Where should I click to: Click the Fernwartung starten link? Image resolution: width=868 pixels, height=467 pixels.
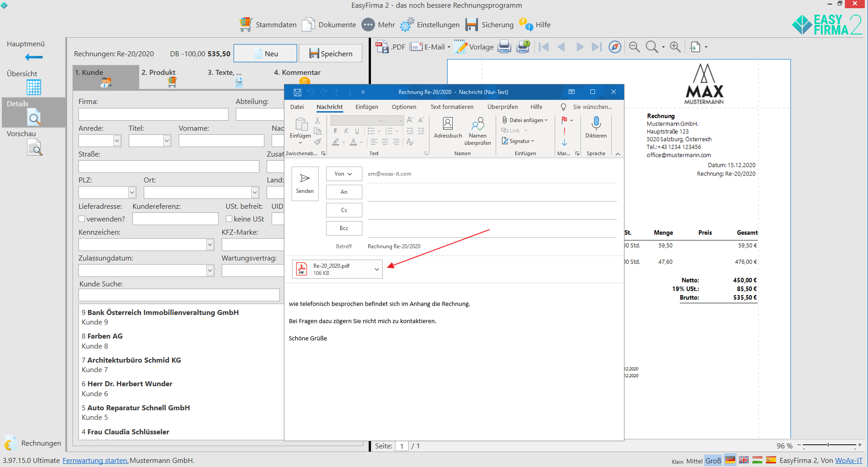(95, 460)
